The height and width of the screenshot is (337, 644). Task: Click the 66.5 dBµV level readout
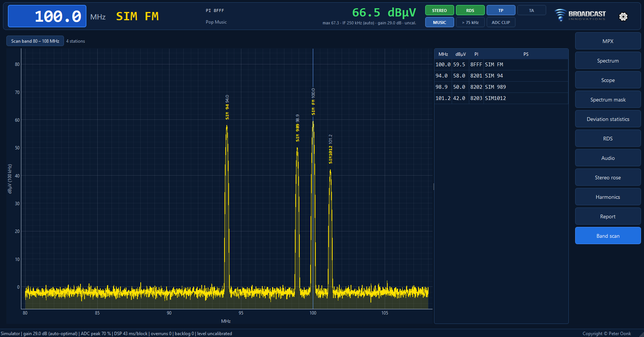pos(384,13)
